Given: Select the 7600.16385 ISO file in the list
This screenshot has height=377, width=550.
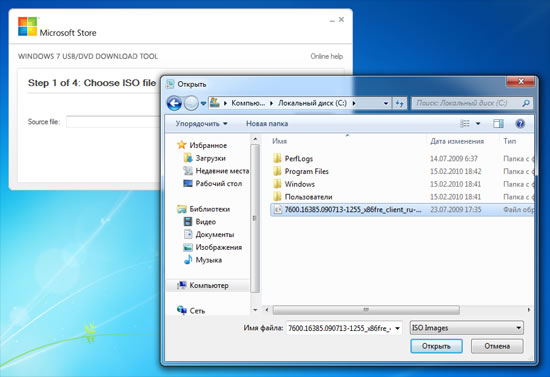Looking at the screenshot, I should [x=403, y=210].
